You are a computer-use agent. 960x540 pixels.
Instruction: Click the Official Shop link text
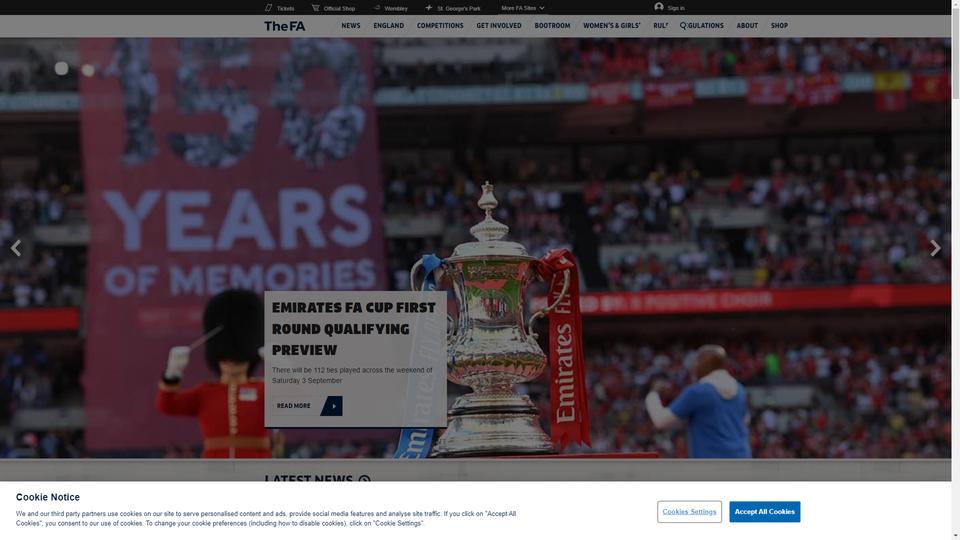coord(339,9)
